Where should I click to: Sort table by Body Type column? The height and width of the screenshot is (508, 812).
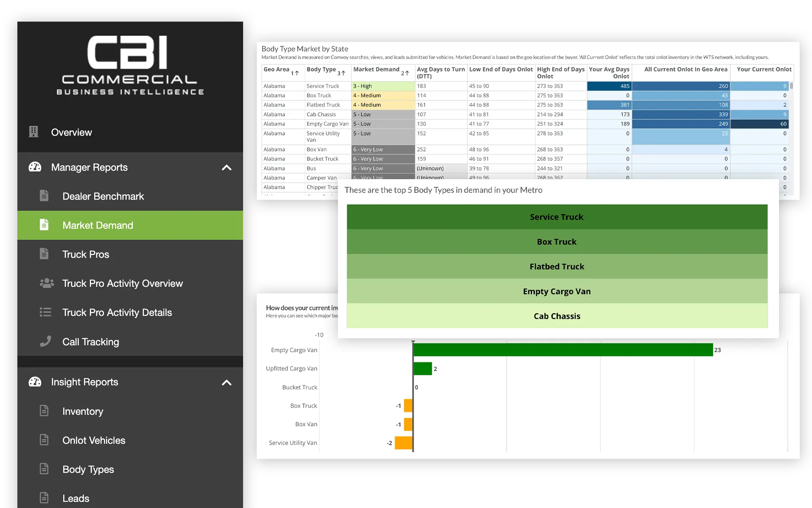(x=322, y=69)
